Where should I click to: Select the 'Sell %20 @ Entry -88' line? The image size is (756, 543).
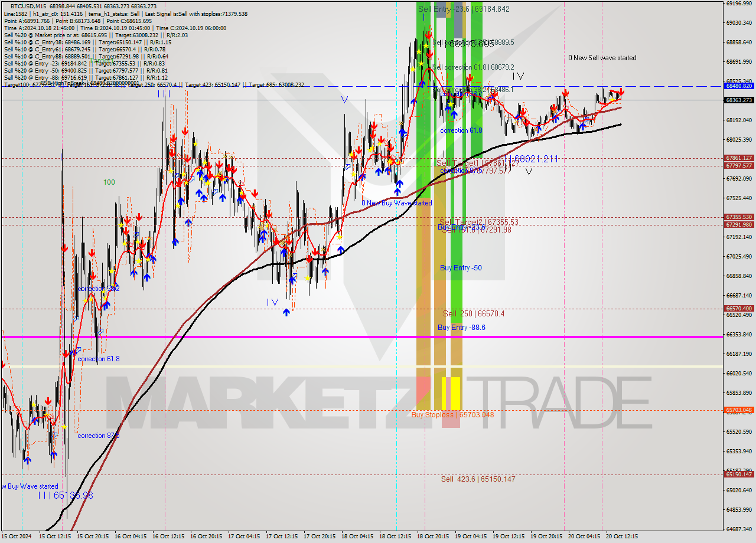pos(86,77)
